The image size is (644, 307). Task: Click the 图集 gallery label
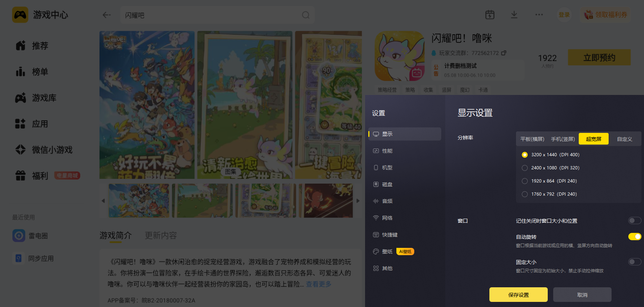click(x=230, y=172)
